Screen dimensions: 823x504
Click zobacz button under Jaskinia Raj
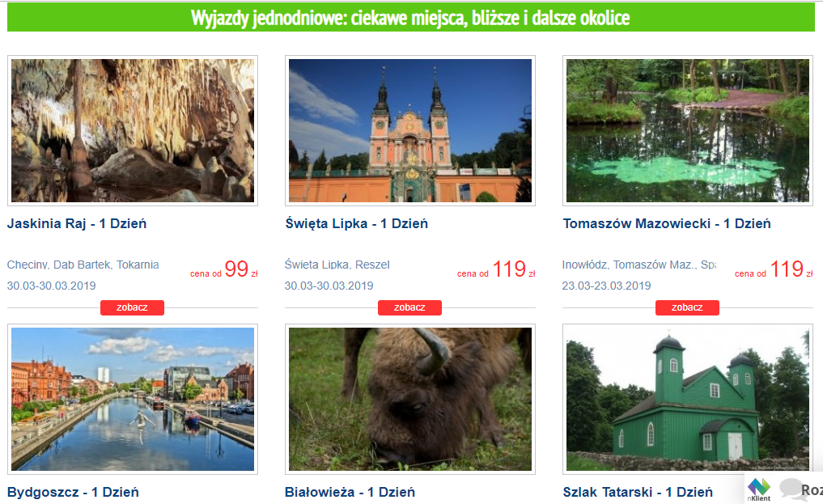pyautogui.click(x=132, y=307)
